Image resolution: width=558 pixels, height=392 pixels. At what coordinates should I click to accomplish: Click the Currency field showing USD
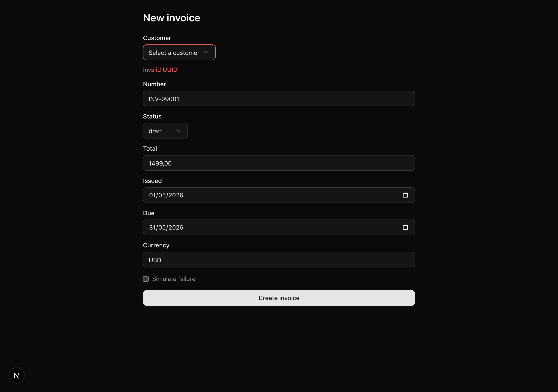point(279,260)
